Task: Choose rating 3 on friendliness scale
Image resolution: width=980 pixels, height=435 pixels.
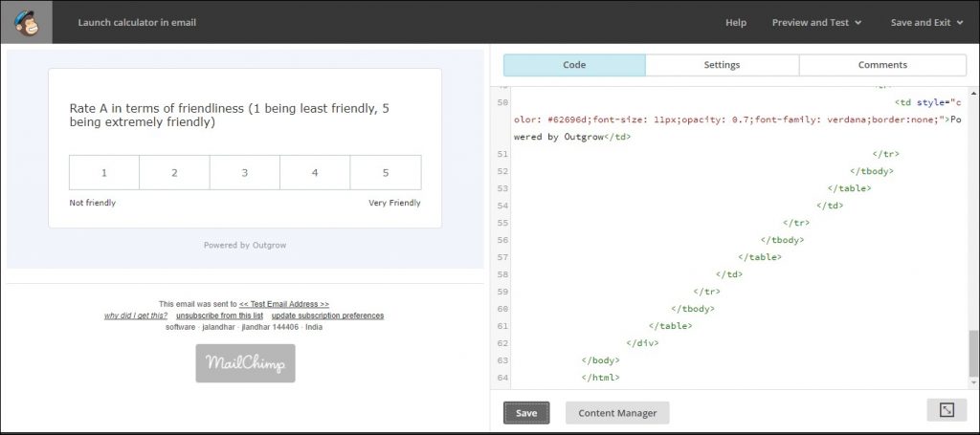Action: (x=245, y=173)
